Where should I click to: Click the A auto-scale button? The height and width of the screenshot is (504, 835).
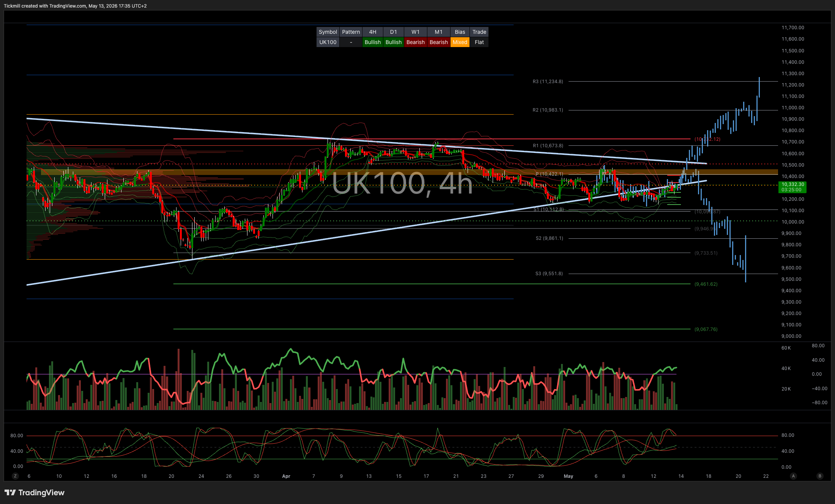click(793, 476)
